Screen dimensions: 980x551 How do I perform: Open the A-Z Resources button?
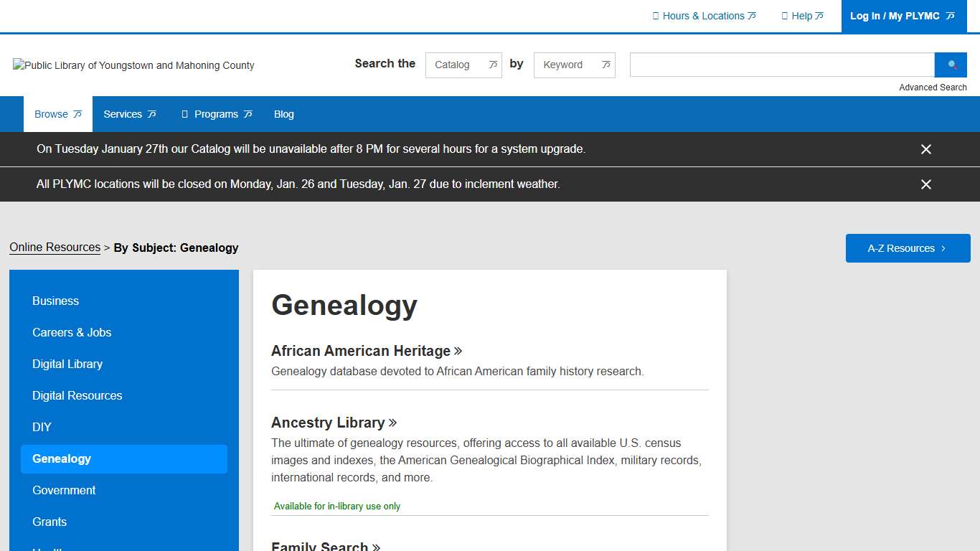coord(908,248)
